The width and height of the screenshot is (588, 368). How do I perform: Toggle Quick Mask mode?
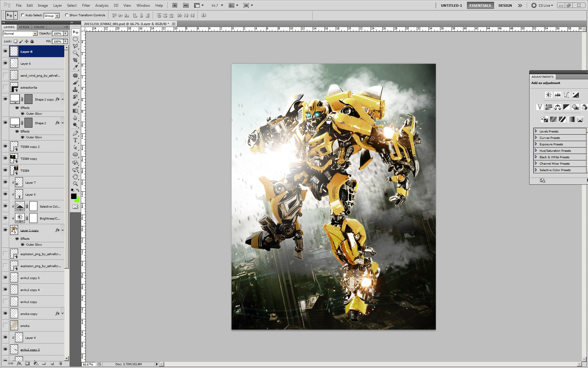tap(75, 206)
